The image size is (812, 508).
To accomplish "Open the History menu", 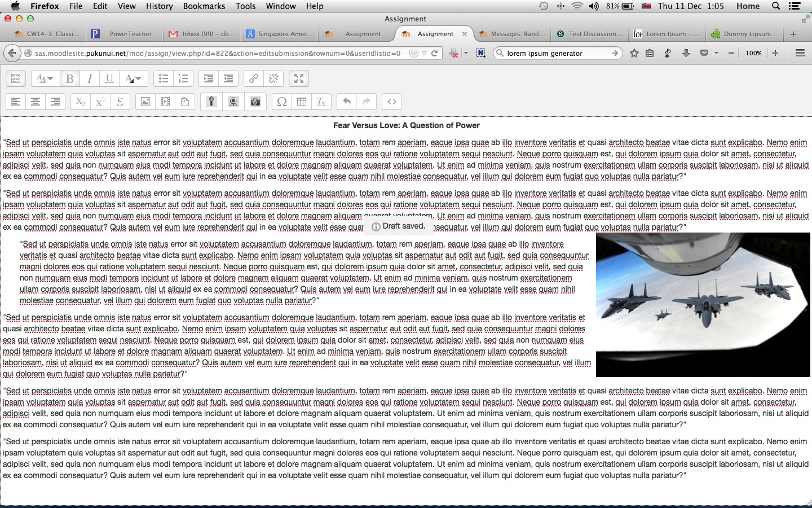I will 159,6.
